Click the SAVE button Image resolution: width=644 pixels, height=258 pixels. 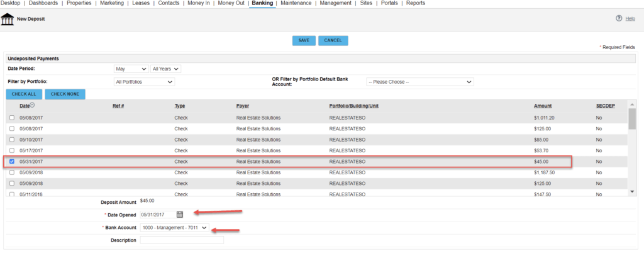[304, 41]
